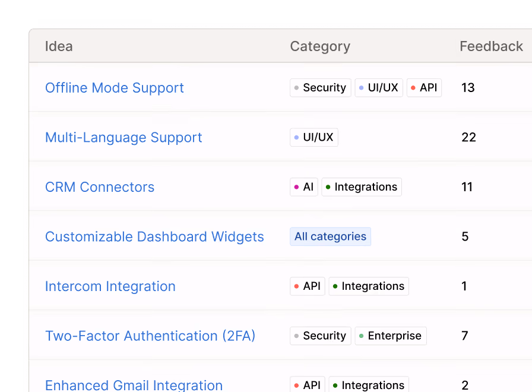The width and height of the screenshot is (532, 392).
Task: Sort by the Category column header
Action: coord(320,46)
